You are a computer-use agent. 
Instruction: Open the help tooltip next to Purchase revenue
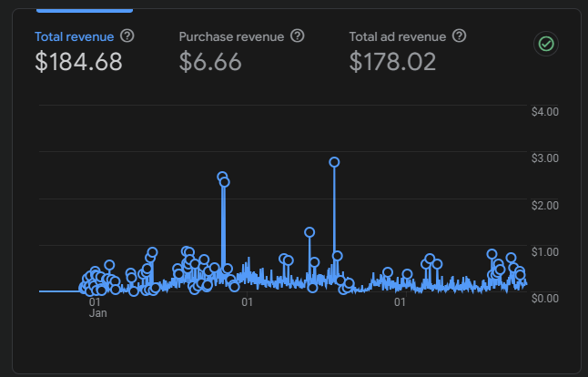[x=297, y=36]
